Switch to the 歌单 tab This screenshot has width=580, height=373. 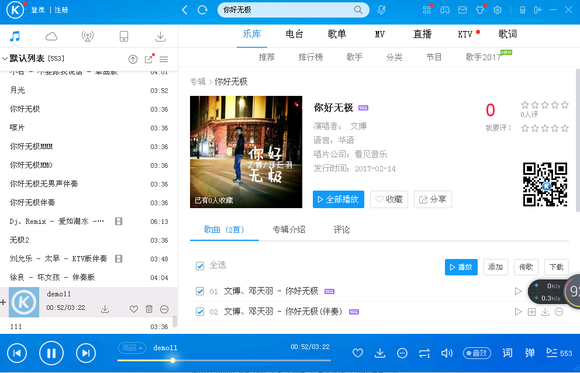tap(337, 34)
